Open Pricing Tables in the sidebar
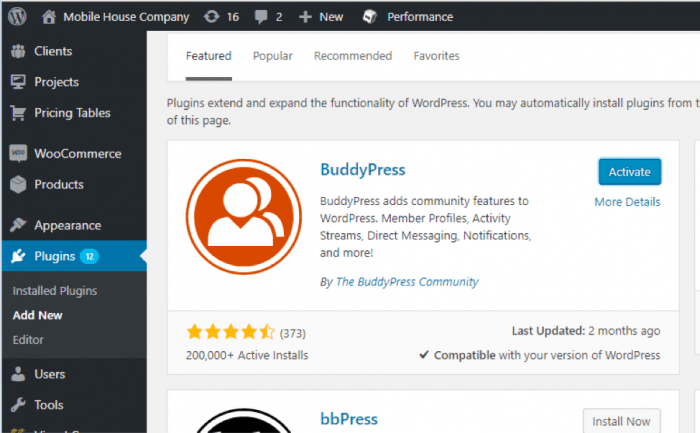The height and width of the screenshot is (433, 700). pos(74,113)
